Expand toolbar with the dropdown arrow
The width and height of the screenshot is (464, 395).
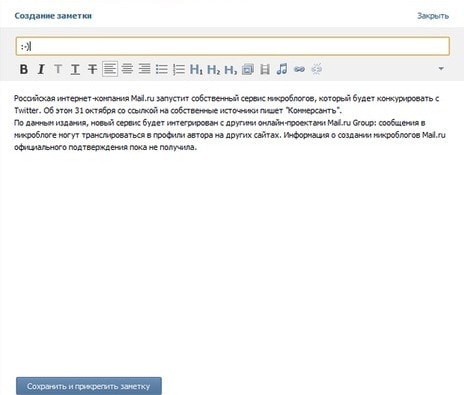pos(441,69)
